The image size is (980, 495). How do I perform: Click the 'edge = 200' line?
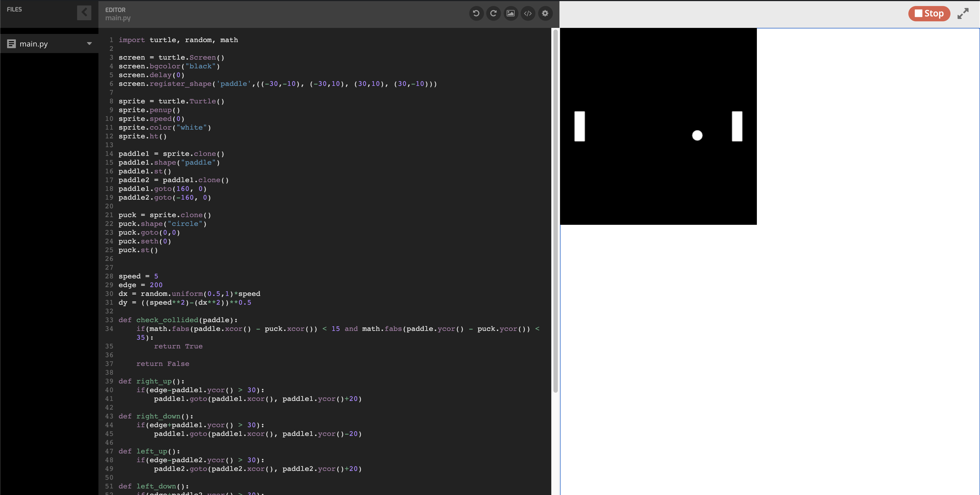click(140, 285)
